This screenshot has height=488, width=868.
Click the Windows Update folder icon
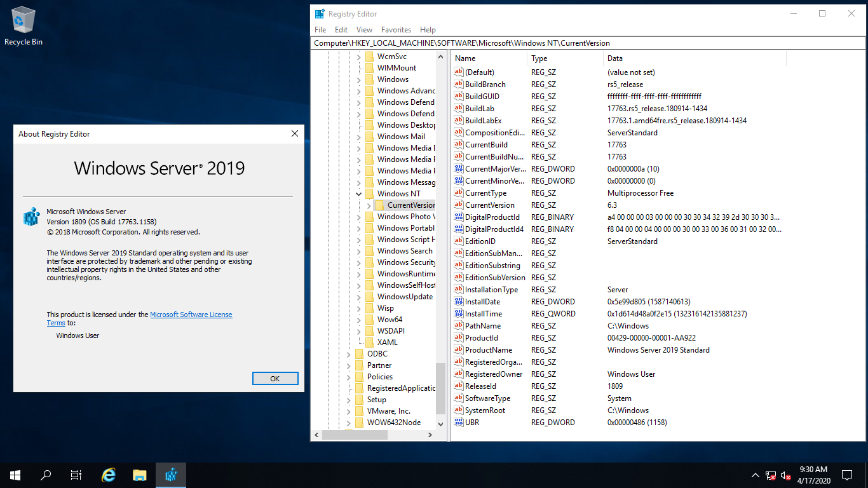tap(370, 297)
